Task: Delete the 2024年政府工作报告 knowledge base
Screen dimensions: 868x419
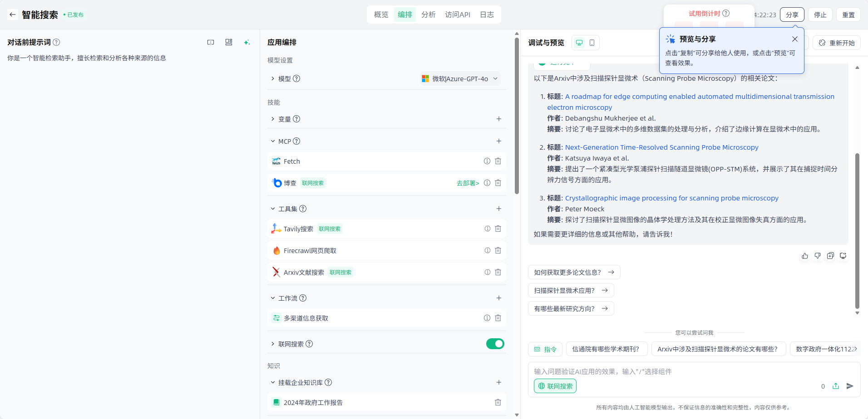Action: (x=498, y=402)
